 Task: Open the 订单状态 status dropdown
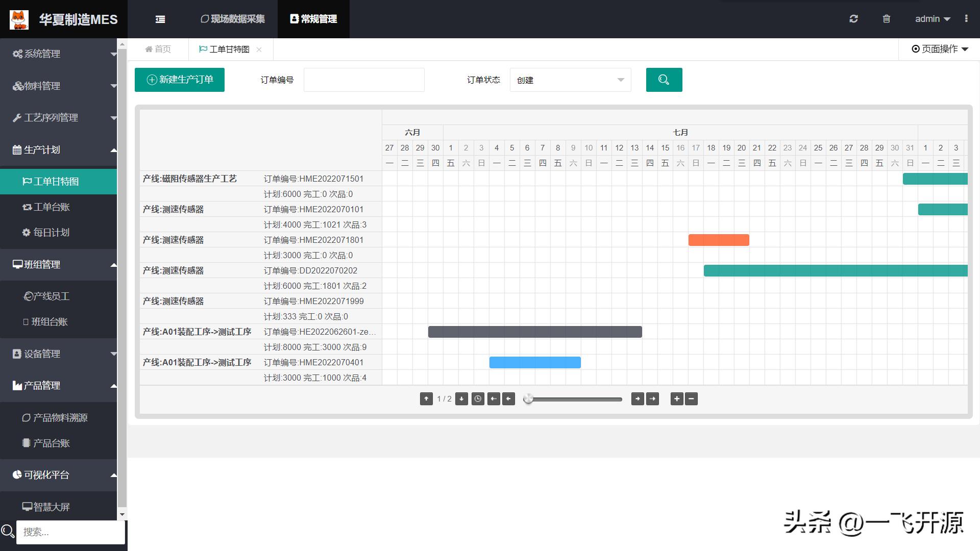click(570, 80)
